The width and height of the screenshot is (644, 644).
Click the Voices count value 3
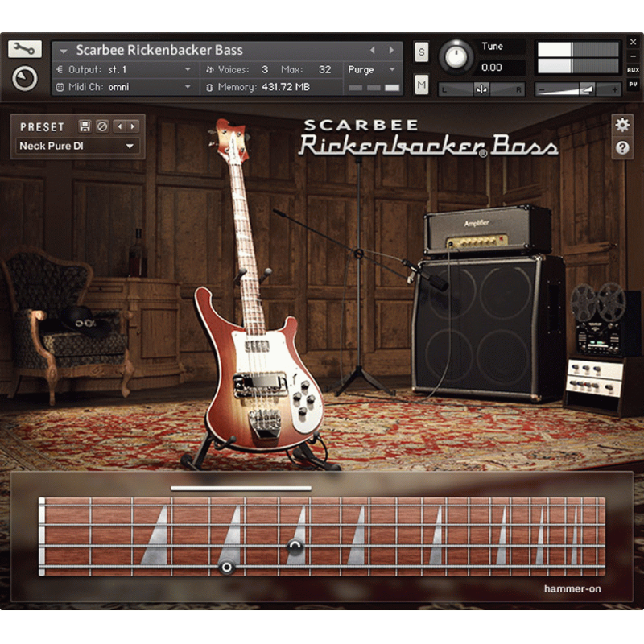coord(265,69)
